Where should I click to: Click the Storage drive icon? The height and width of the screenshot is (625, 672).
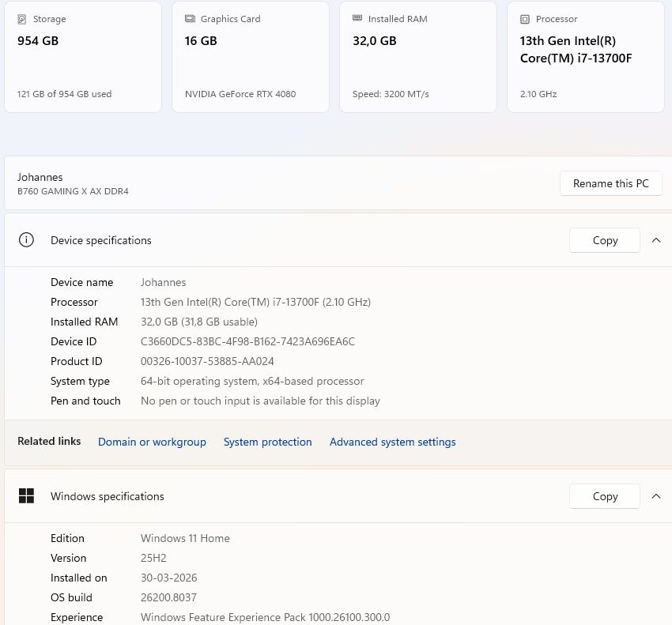pos(21,19)
